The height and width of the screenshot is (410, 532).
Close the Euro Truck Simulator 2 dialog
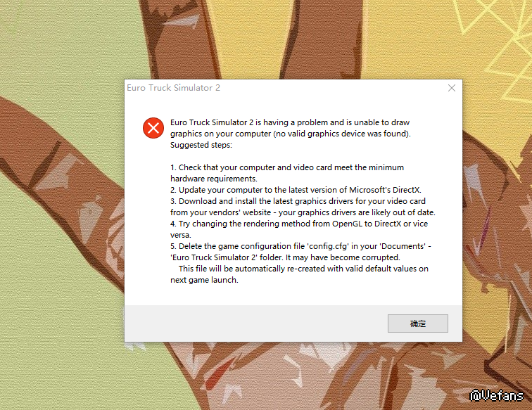[x=452, y=88]
